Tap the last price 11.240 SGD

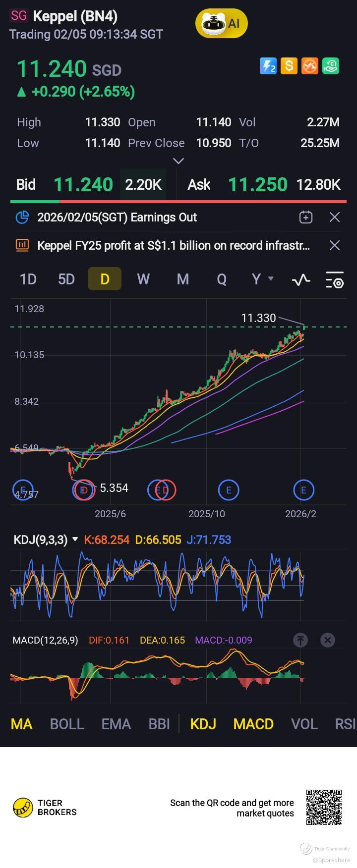click(x=69, y=69)
